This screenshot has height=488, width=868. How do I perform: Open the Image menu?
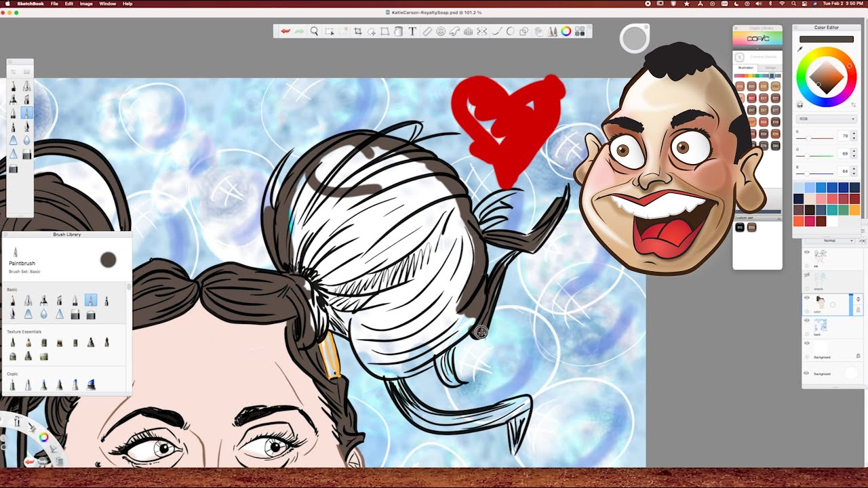[86, 3]
